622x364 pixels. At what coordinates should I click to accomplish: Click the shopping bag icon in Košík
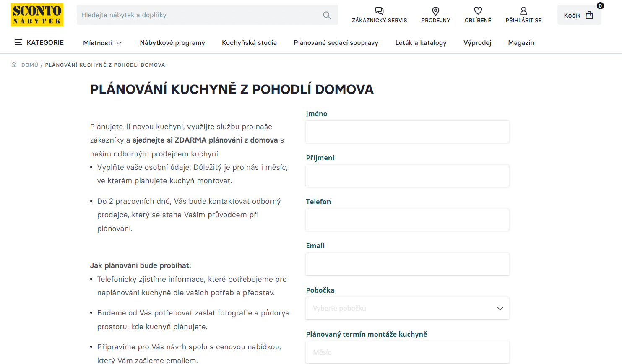coord(589,15)
